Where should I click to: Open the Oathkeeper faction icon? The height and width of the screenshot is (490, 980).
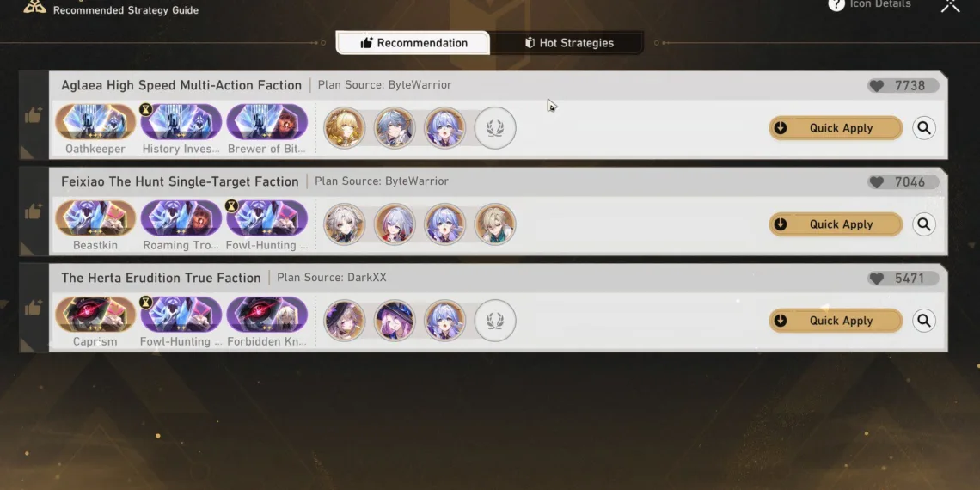tap(95, 121)
